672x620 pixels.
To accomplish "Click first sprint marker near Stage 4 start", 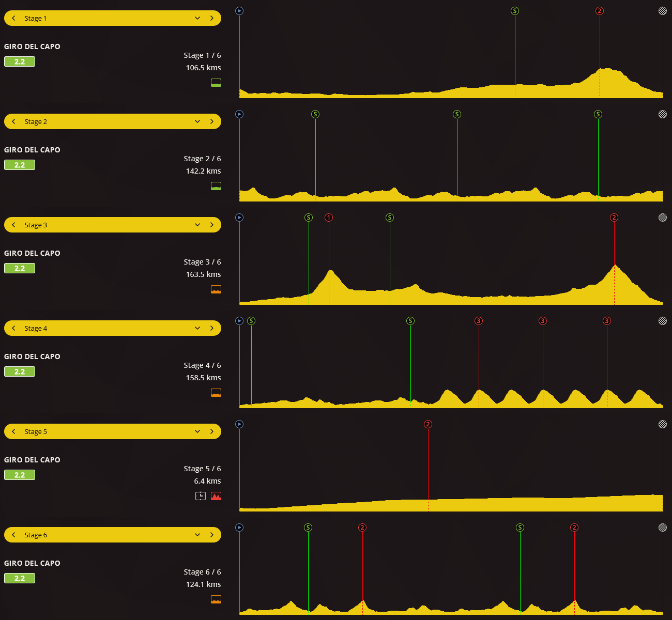I will 251,321.
